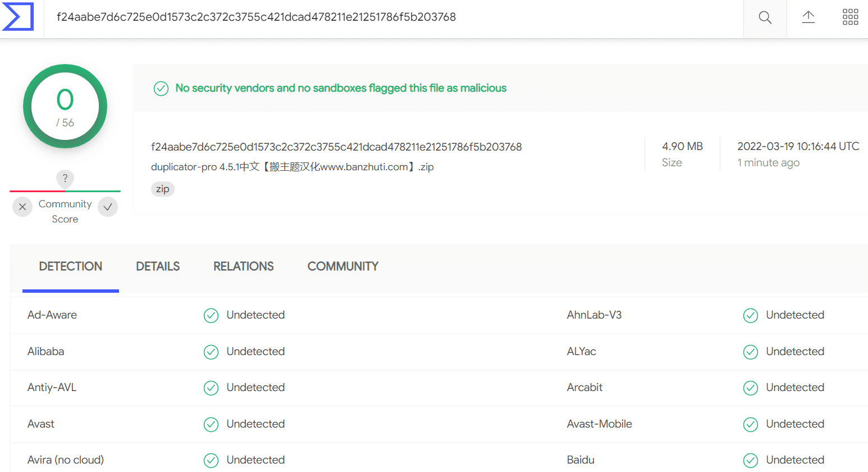868x472 pixels.
Task: Open the DETAILS tab
Action: tap(158, 266)
